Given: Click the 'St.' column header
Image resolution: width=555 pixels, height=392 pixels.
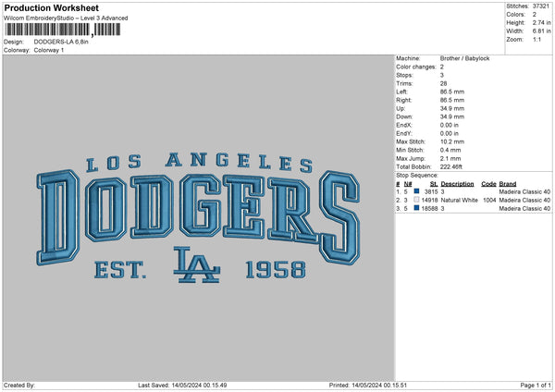Looking at the screenshot, I should [x=434, y=184].
